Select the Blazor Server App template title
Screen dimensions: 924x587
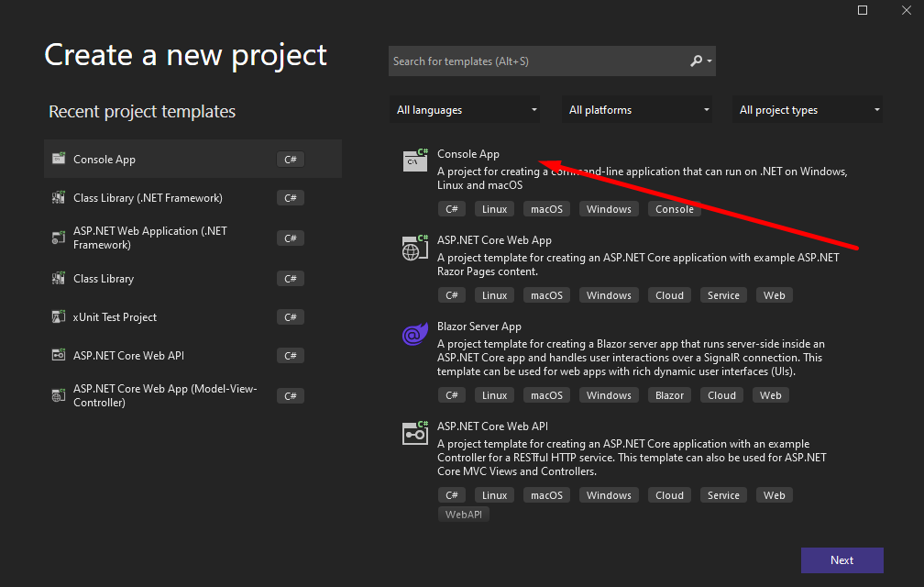[479, 327]
